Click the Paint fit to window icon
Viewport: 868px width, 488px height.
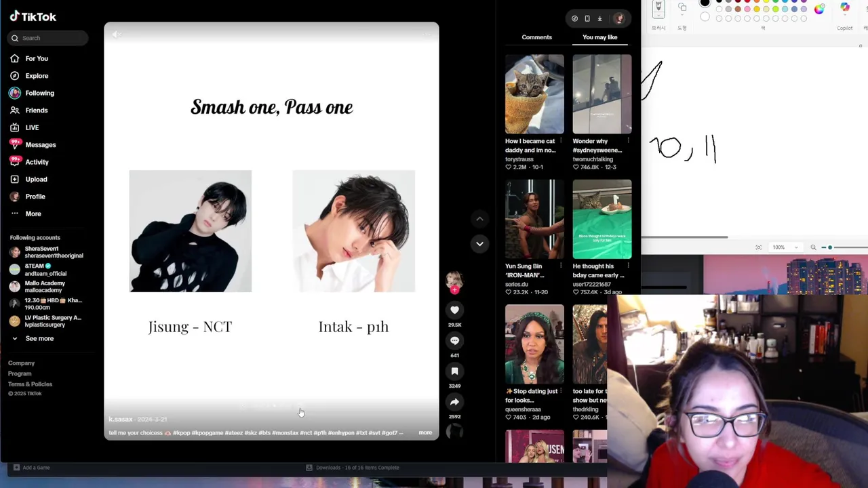click(759, 247)
